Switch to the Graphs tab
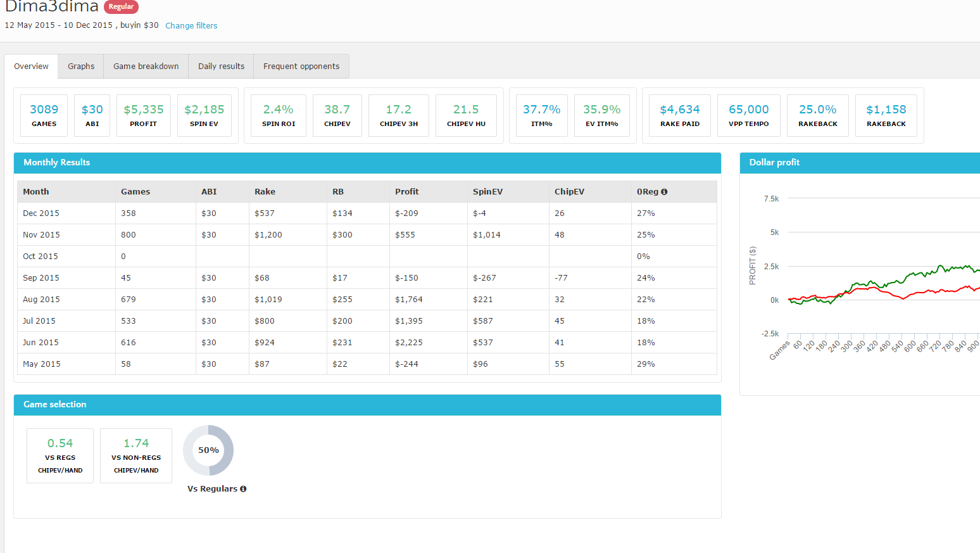The image size is (980, 553). point(81,67)
